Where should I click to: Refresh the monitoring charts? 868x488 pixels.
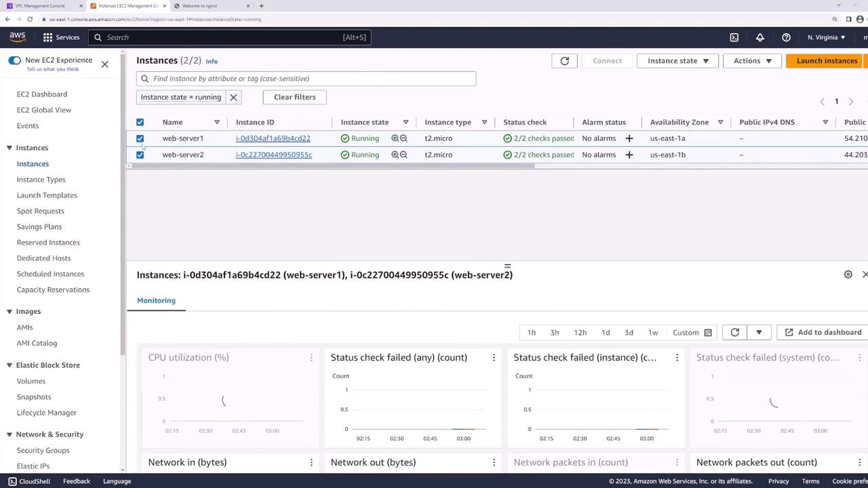click(734, 332)
